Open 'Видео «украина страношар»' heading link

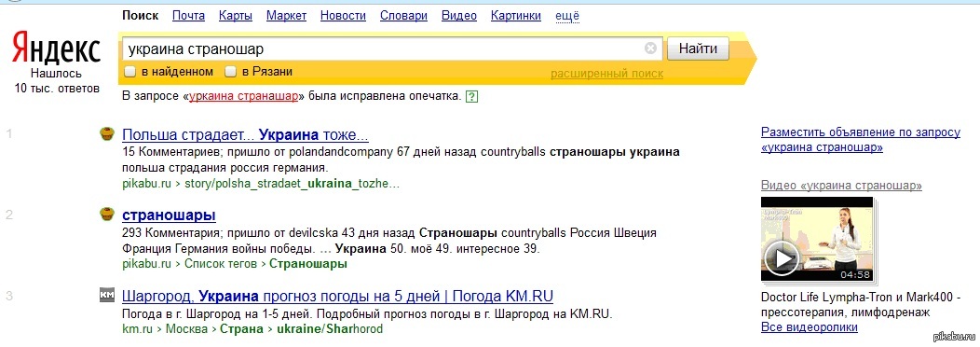click(842, 186)
